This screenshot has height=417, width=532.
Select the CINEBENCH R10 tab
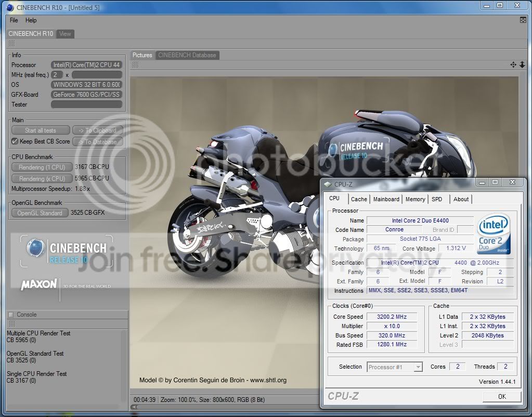tap(31, 34)
